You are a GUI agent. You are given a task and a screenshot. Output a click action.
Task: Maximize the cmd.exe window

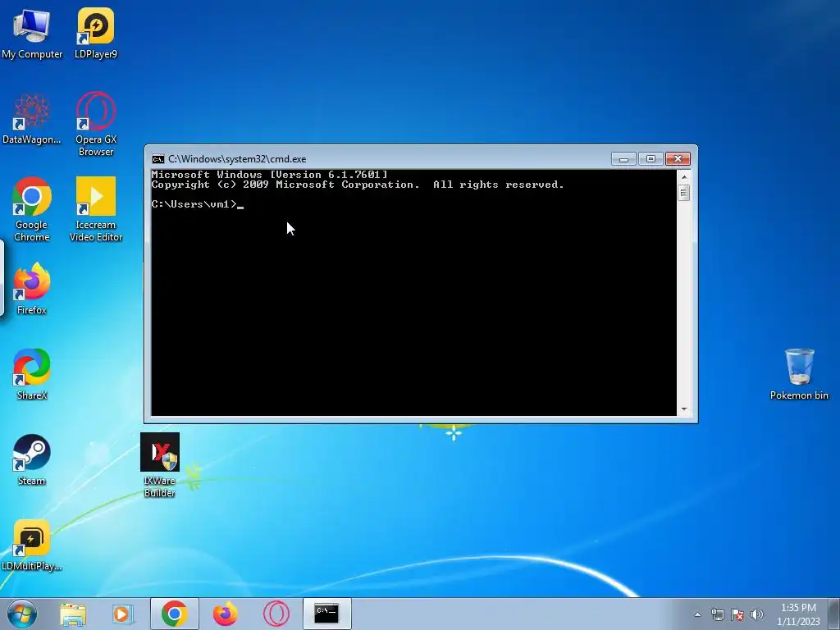pos(651,159)
